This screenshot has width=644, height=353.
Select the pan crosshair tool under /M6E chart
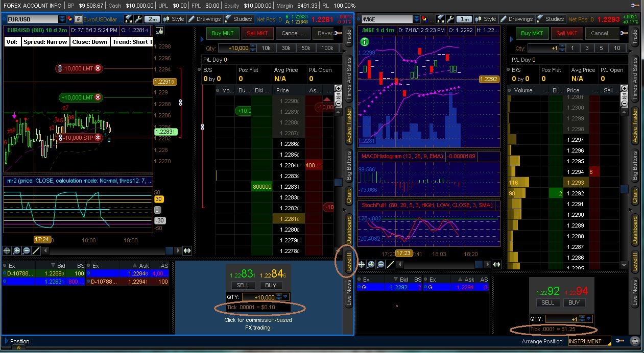pyautogui.click(x=362, y=264)
